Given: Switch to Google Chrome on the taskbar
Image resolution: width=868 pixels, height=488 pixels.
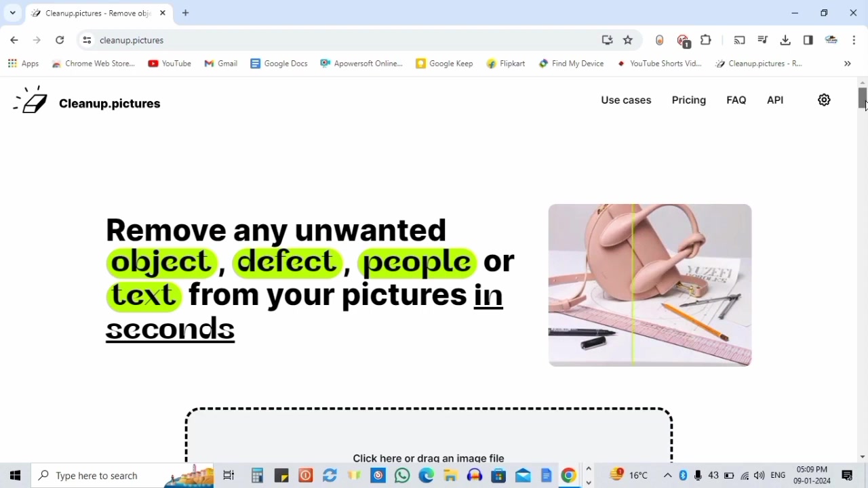Looking at the screenshot, I should point(569,475).
